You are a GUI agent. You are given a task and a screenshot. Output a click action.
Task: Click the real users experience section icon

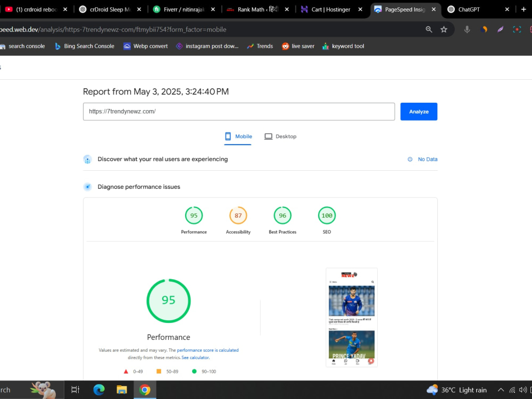pyautogui.click(x=88, y=159)
